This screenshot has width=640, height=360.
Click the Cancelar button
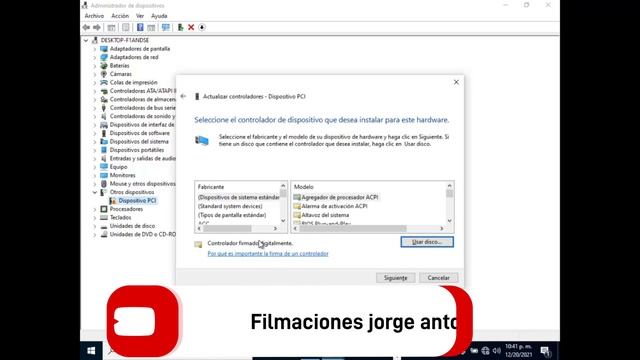point(438,278)
